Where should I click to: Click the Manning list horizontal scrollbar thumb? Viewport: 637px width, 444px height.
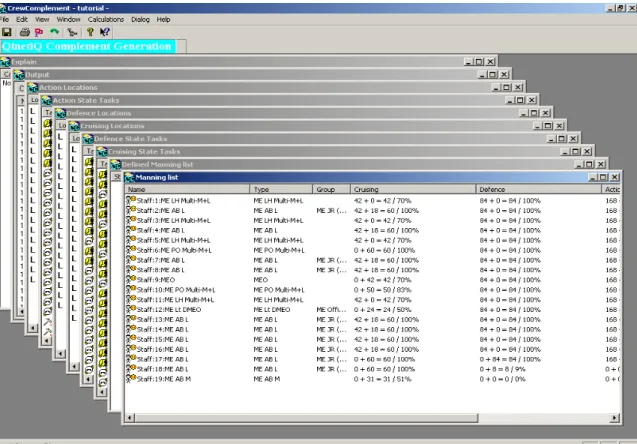coord(306,418)
